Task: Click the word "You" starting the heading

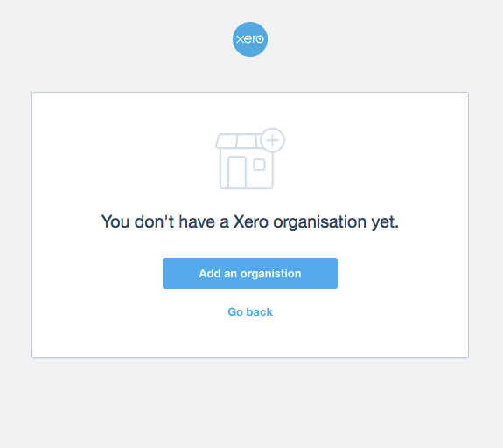Action: point(115,221)
